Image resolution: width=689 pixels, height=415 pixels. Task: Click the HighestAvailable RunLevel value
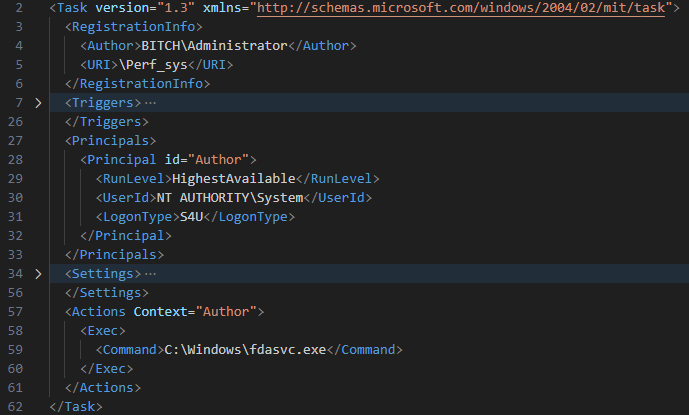[x=233, y=179]
